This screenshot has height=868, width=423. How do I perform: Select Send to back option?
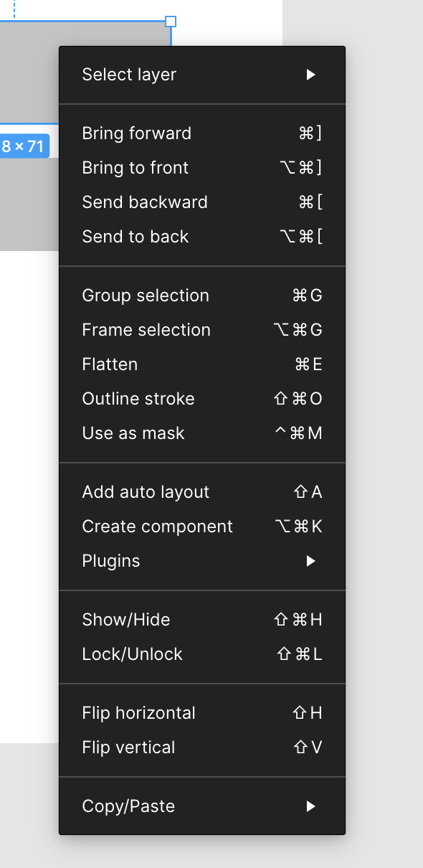click(202, 237)
